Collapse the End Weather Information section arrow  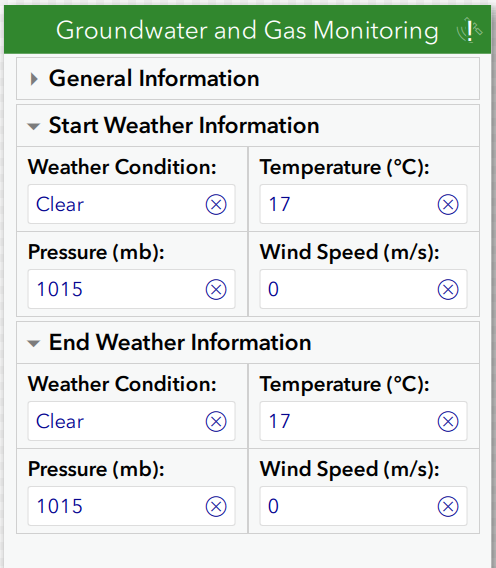(x=34, y=343)
